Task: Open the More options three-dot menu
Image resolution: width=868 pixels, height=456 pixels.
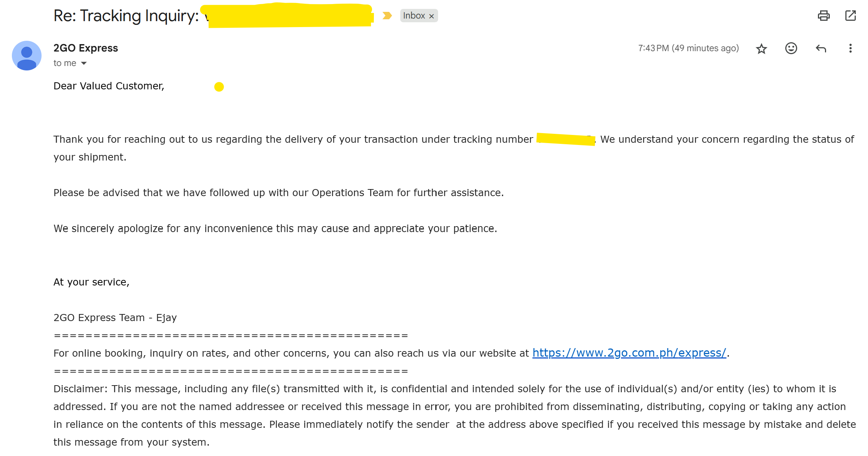Action: click(x=850, y=48)
